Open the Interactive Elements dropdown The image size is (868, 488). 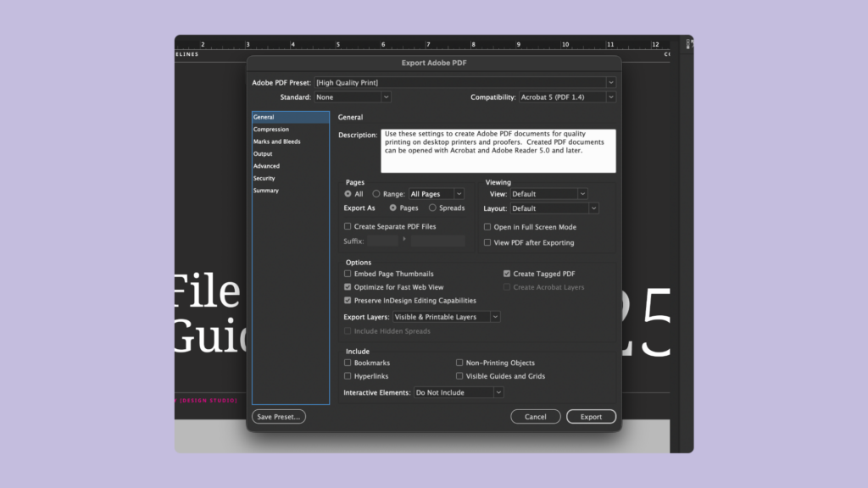pyautogui.click(x=459, y=392)
